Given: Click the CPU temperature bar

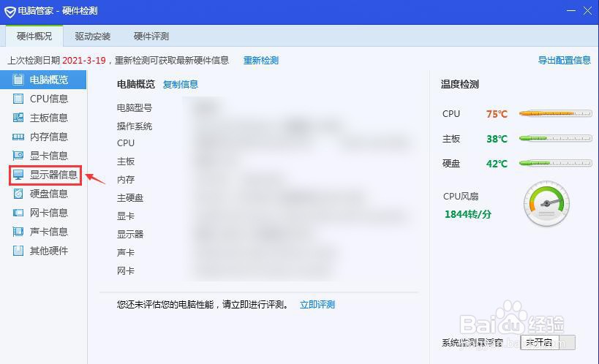Looking at the screenshot, I should [555, 113].
